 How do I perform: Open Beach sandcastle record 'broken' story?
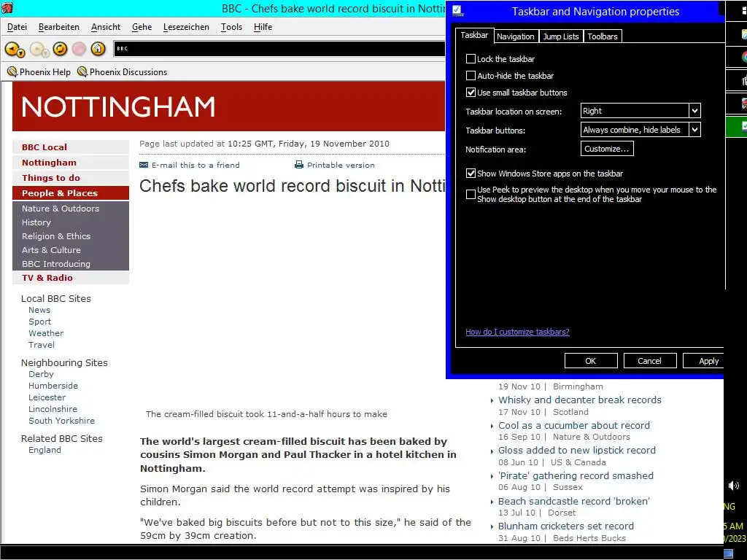pos(574,501)
